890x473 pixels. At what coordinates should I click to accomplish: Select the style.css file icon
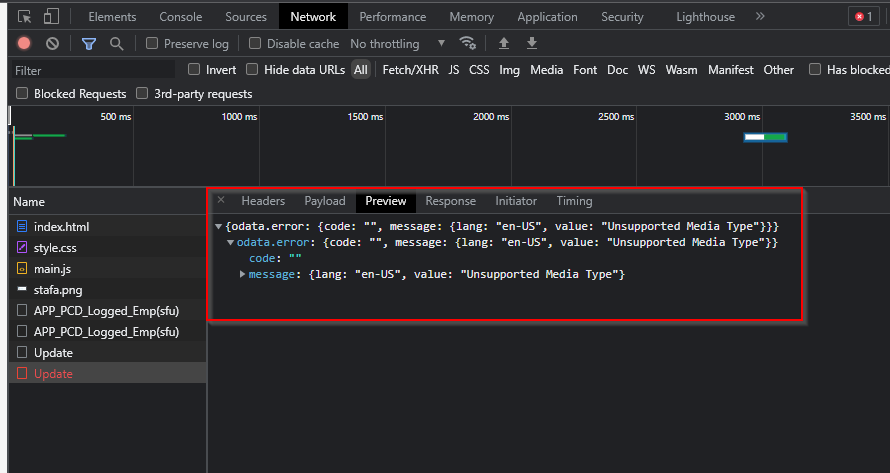tap(22, 248)
